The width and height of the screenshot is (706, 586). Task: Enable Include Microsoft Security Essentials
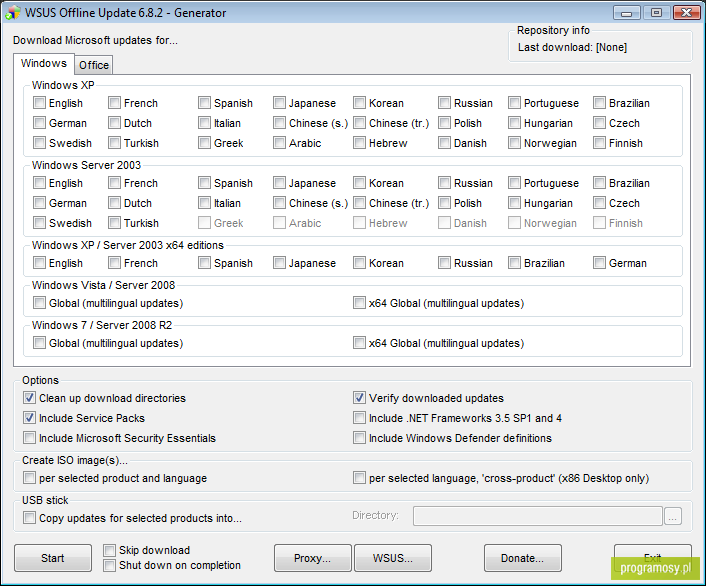30,438
